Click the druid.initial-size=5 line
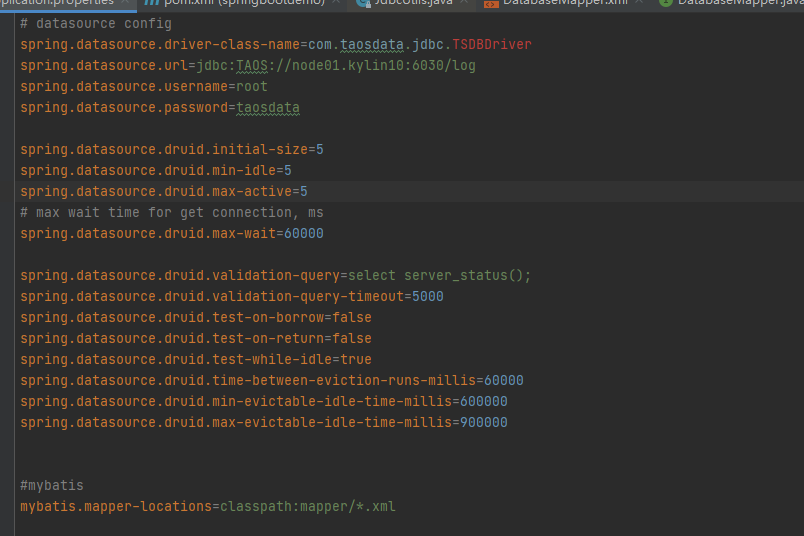Image resolution: width=804 pixels, height=536 pixels. [x=172, y=150]
